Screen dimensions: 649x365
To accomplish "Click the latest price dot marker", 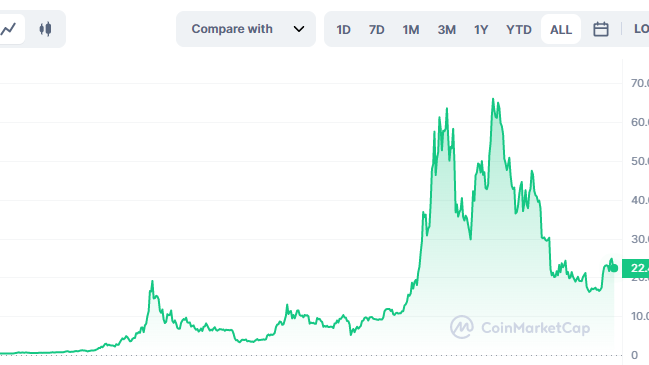I will tap(614, 268).
